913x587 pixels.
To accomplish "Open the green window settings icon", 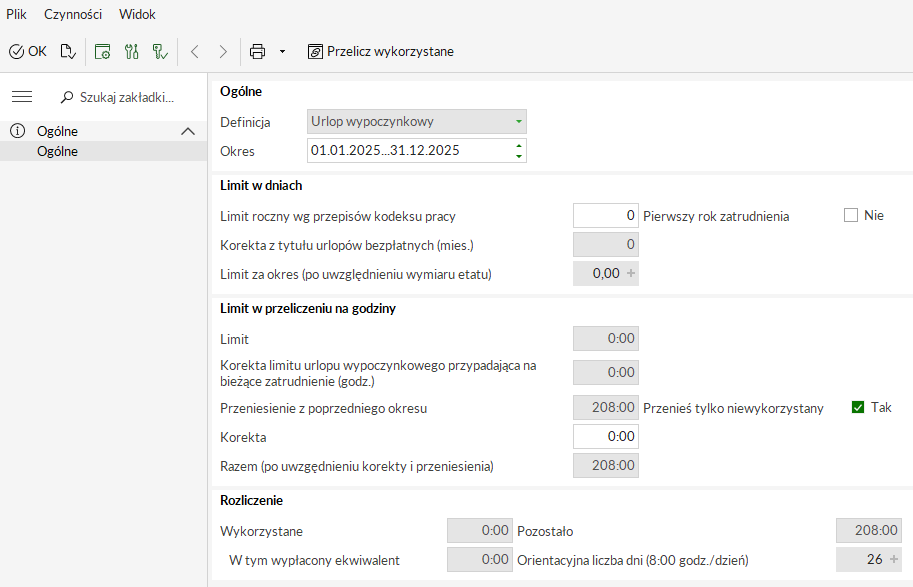I will [x=102, y=51].
